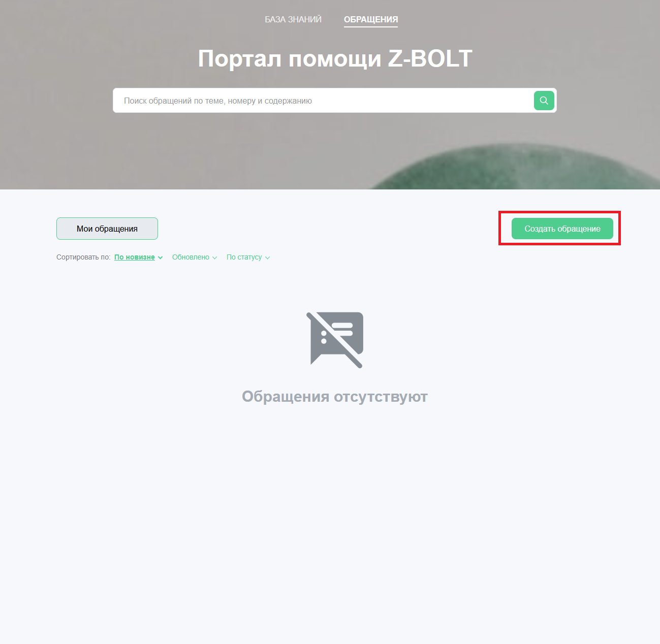Sort the list by По статусу

[244, 257]
